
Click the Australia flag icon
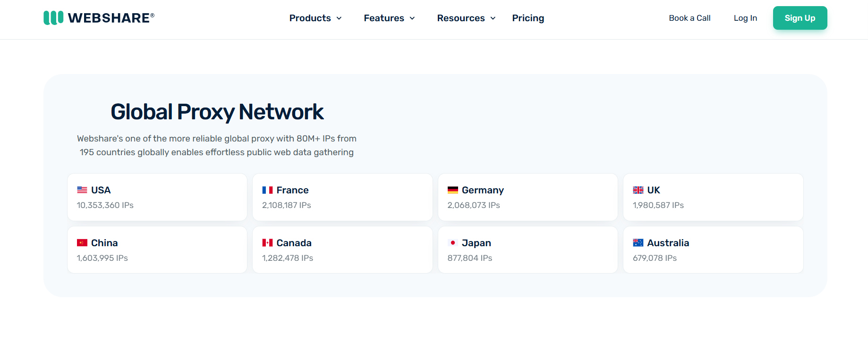point(638,243)
